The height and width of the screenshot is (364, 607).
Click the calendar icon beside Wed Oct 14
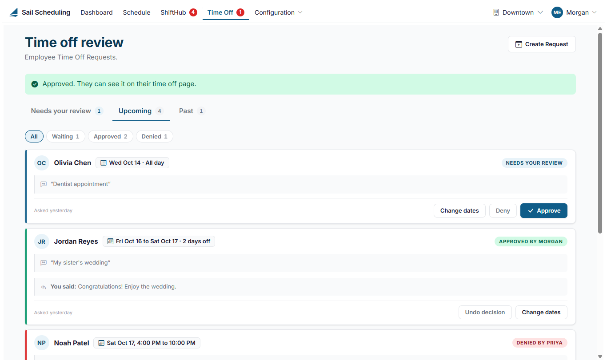pyautogui.click(x=104, y=163)
